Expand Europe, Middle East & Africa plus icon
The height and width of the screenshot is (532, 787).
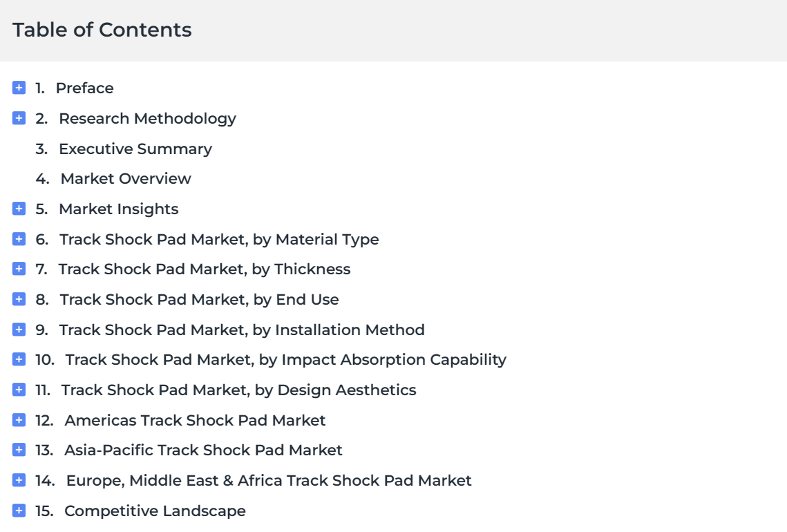[19, 480]
